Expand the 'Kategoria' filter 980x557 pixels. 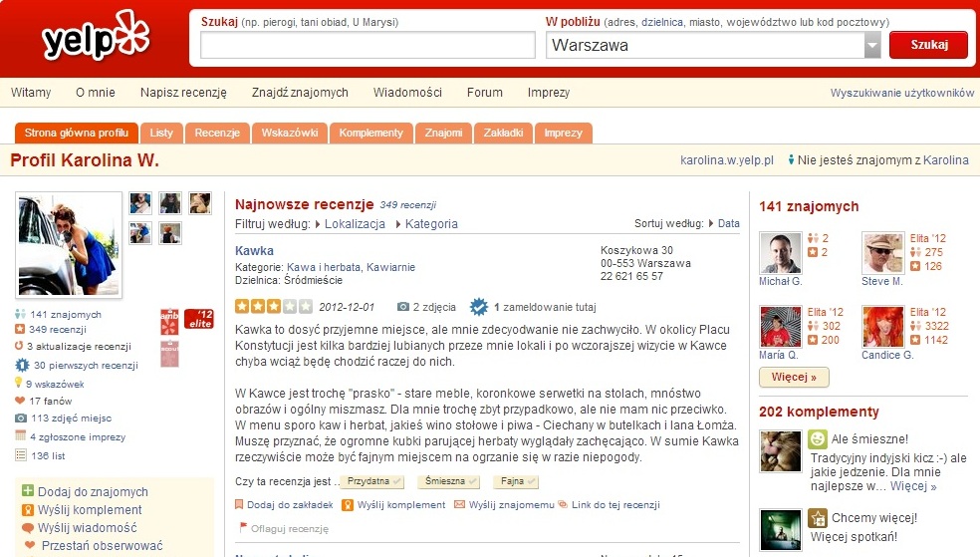click(430, 224)
